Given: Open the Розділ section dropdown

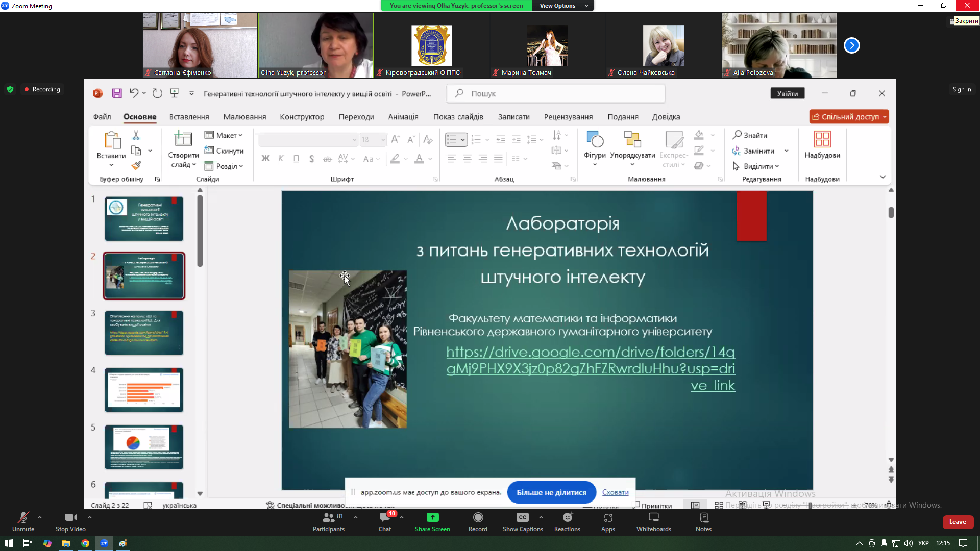Looking at the screenshot, I should tap(224, 166).
